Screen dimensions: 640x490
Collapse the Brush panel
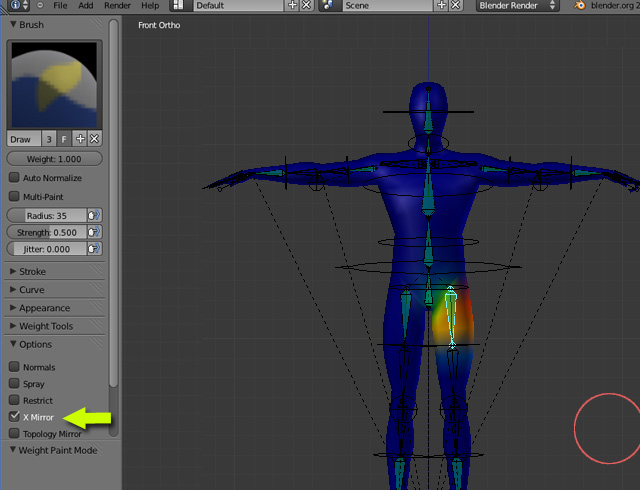coord(13,24)
